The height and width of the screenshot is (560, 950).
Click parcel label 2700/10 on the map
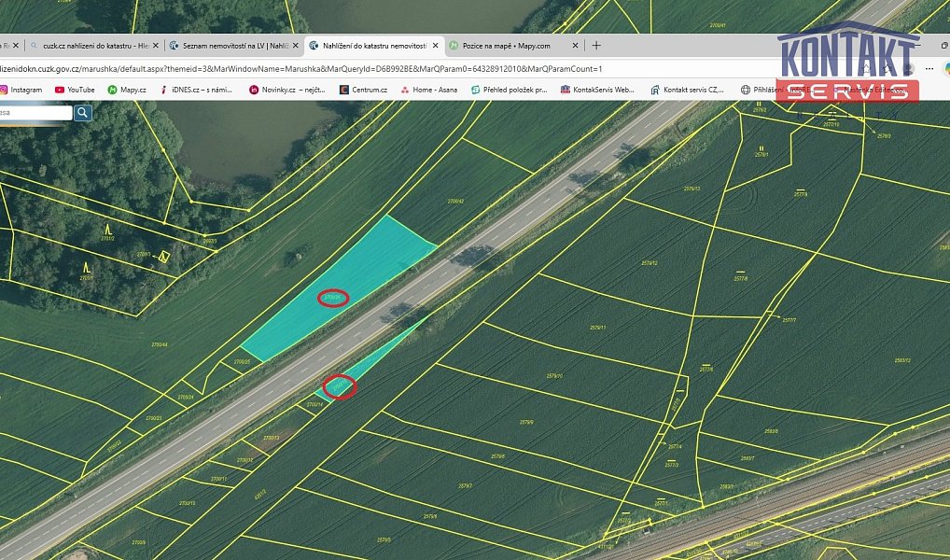click(x=188, y=503)
